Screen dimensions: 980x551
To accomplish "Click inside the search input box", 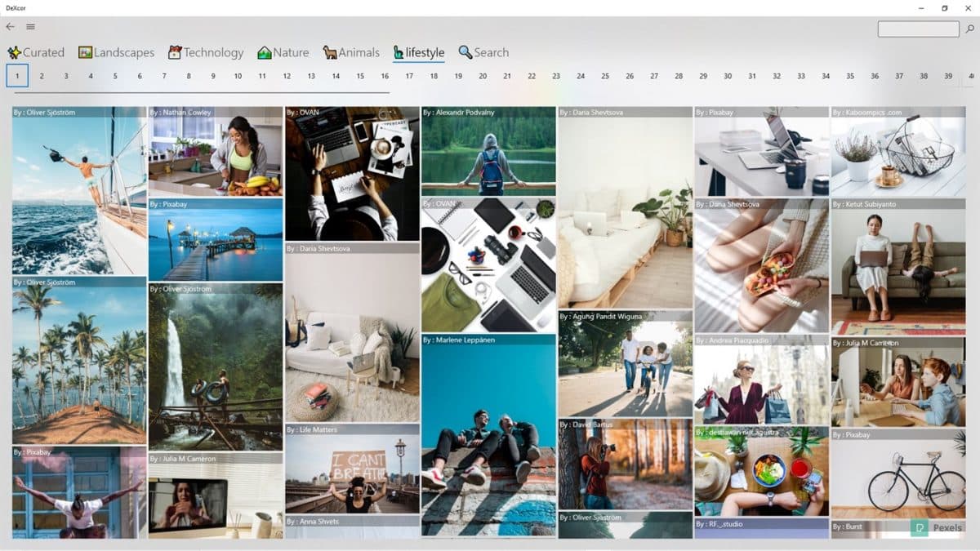I will coord(917,29).
